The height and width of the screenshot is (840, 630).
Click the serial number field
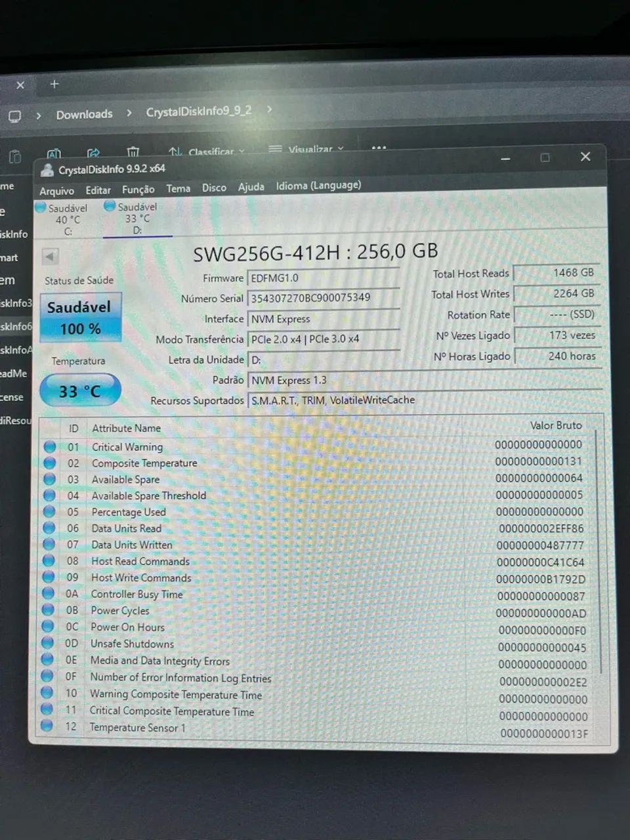323,298
